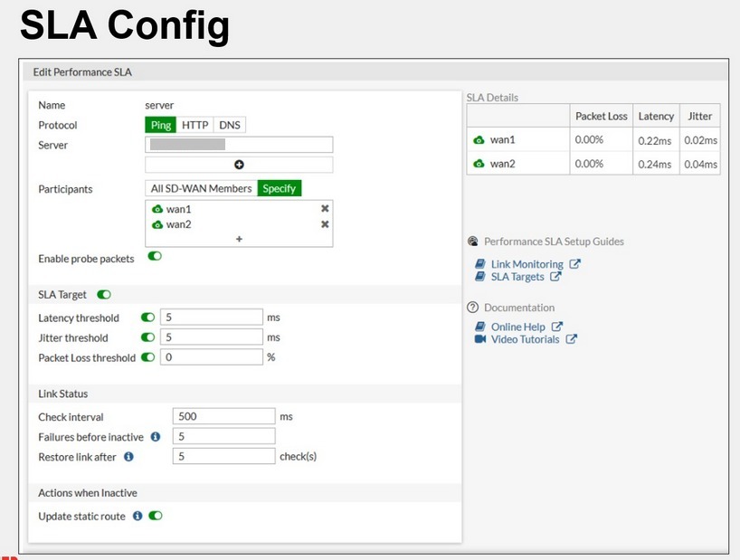Click info icon beside Failures before inactive
The height and width of the screenshot is (560, 740).
pyautogui.click(x=155, y=437)
